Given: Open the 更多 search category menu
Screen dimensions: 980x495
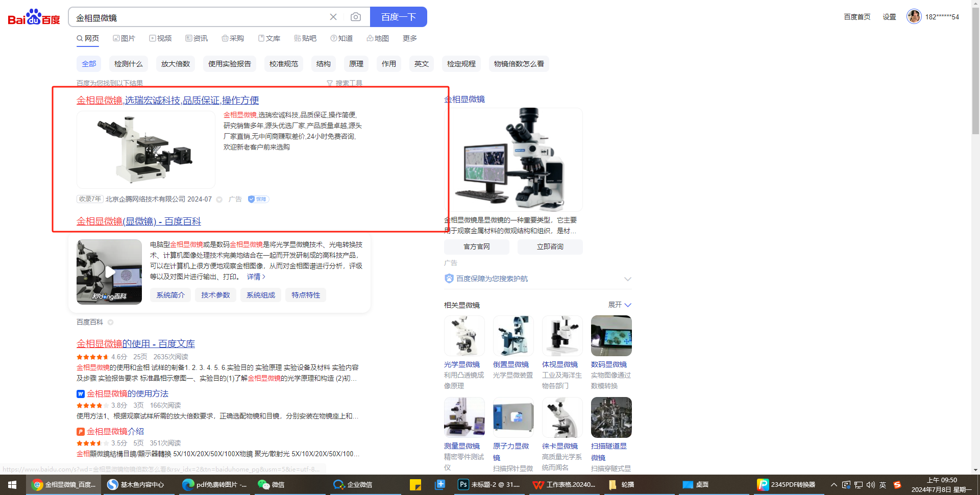Looking at the screenshot, I should tap(410, 38).
